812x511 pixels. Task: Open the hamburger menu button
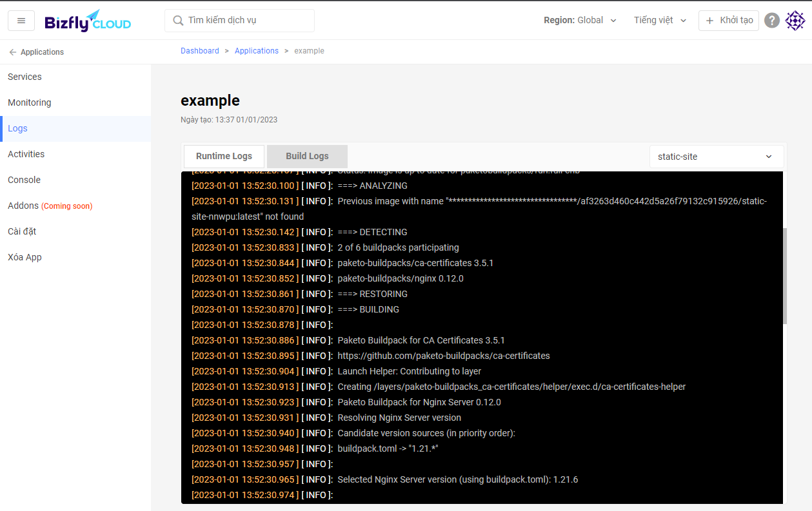(21, 21)
